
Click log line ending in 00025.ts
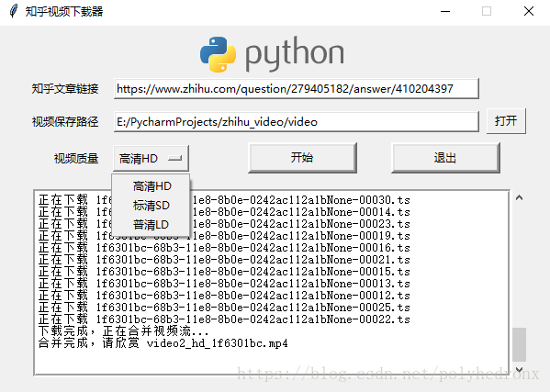click(224, 308)
